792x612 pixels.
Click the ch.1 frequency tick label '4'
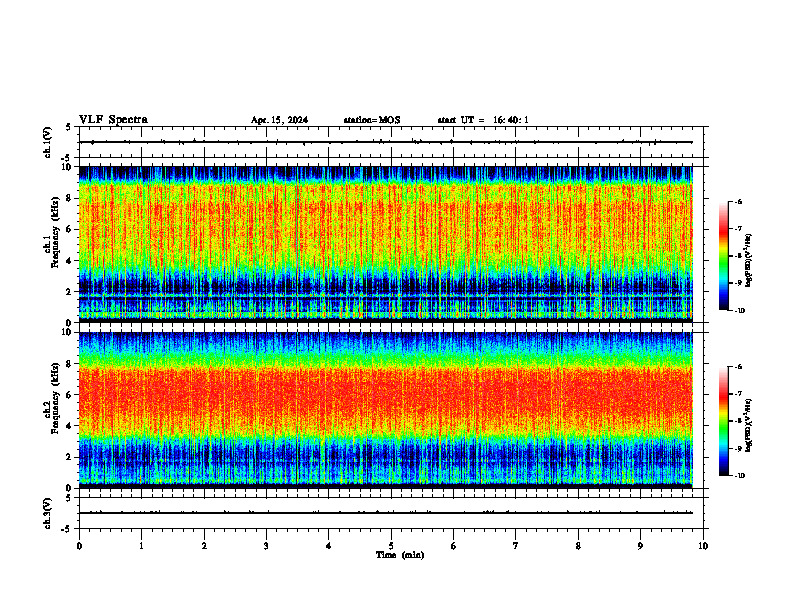coord(70,261)
